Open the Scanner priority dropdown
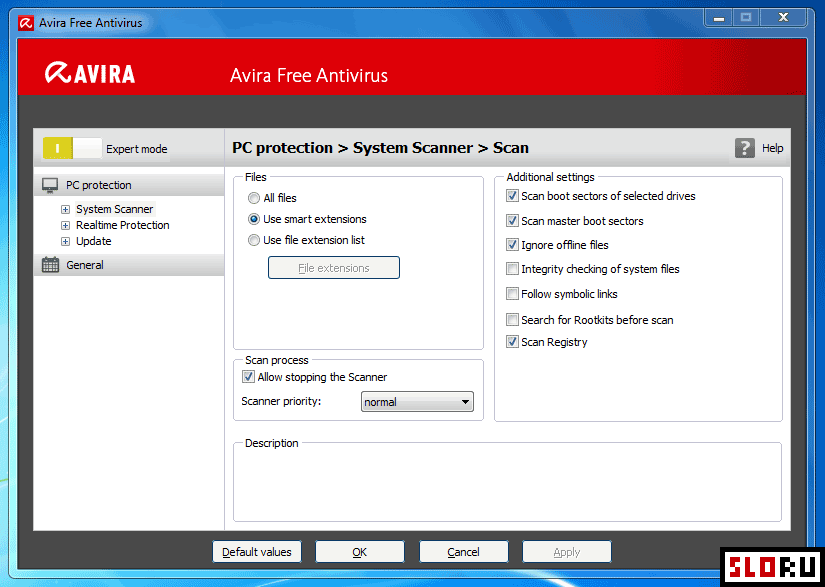 coord(417,402)
